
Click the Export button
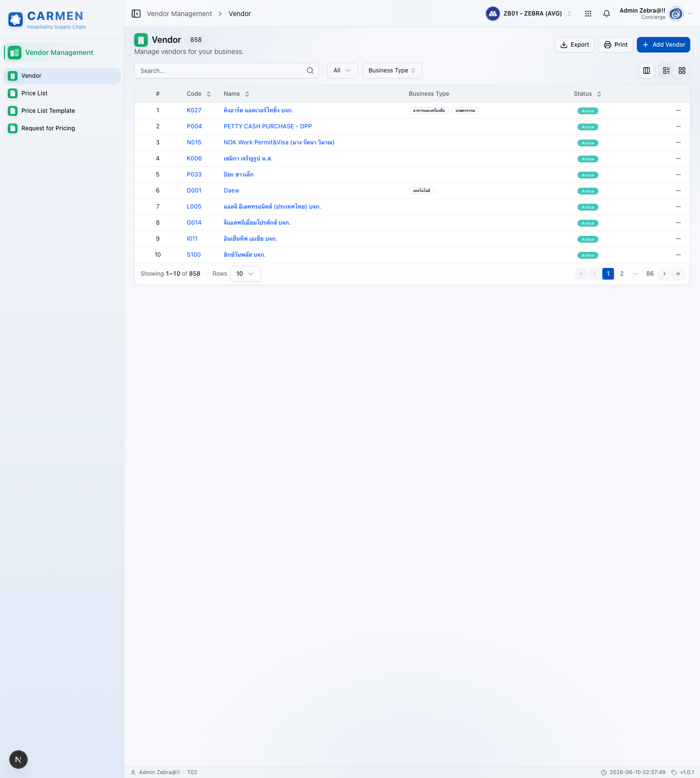pos(575,45)
